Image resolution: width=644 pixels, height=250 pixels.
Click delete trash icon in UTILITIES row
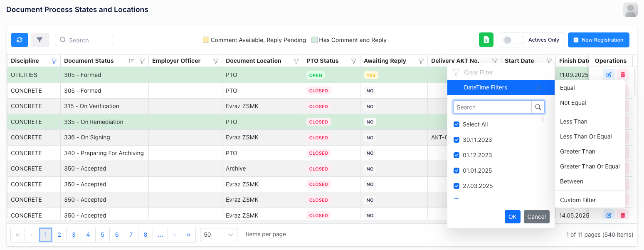pyautogui.click(x=622, y=75)
